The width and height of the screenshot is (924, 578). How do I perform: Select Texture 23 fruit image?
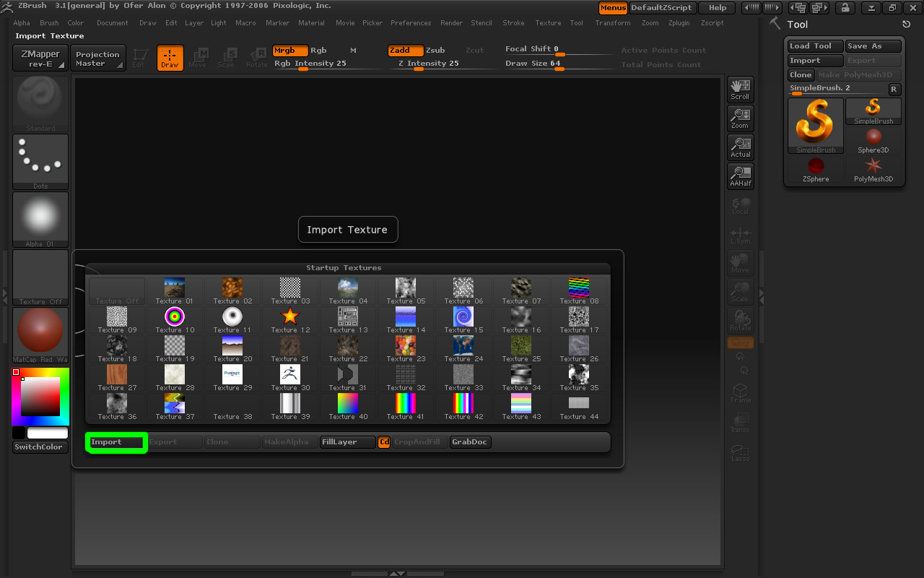[x=406, y=349]
